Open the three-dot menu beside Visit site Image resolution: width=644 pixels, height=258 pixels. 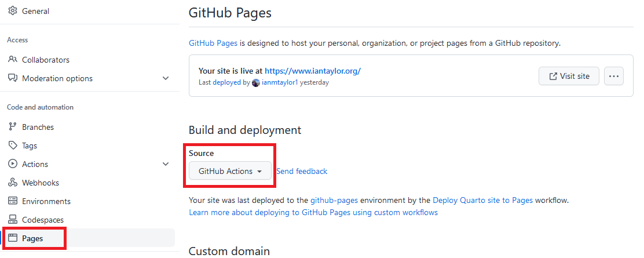click(613, 76)
